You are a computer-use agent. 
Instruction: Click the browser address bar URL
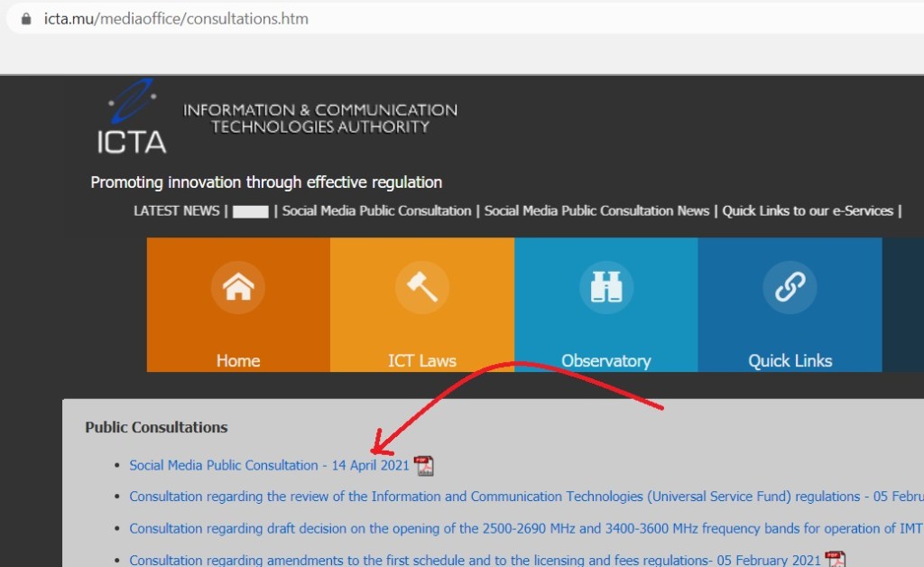point(176,19)
